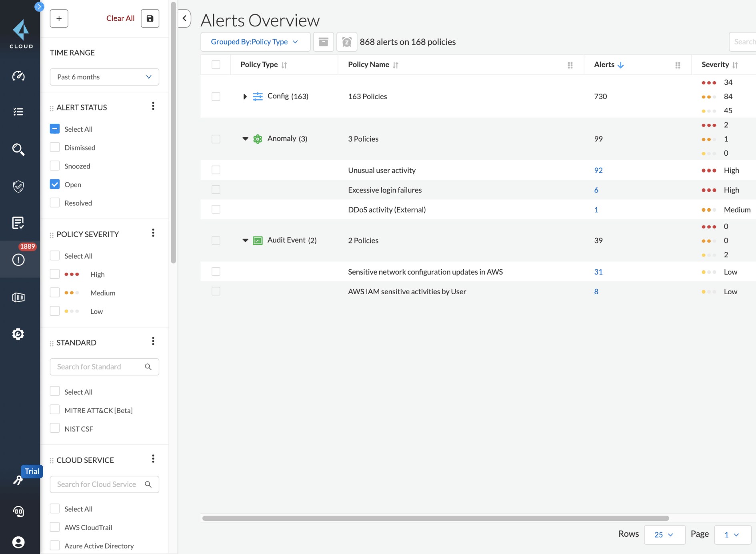The width and height of the screenshot is (756, 554).
Task: Open the Settings gear icon in sidebar
Action: click(18, 334)
